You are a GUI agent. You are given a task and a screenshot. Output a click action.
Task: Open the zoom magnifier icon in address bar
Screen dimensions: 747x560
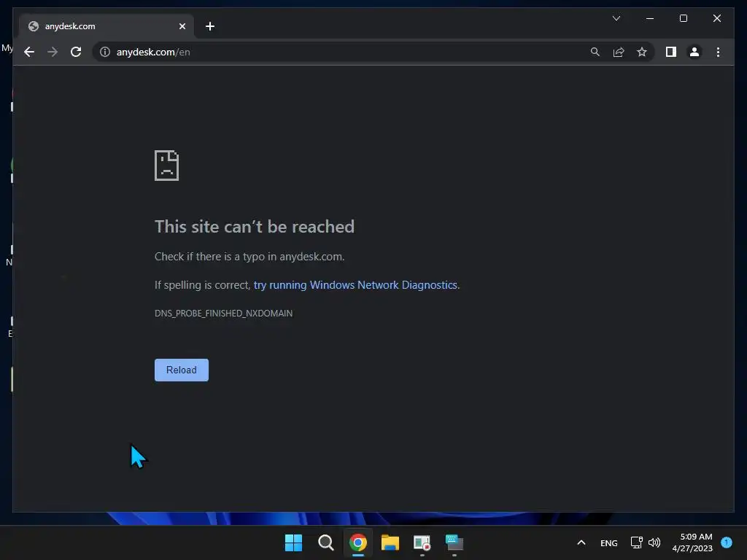tap(595, 52)
